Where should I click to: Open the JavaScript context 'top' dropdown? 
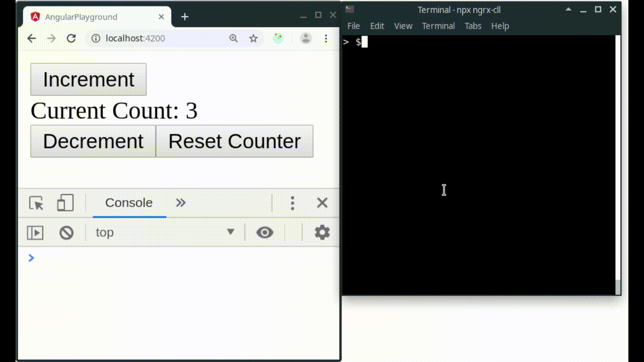click(165, 232)
